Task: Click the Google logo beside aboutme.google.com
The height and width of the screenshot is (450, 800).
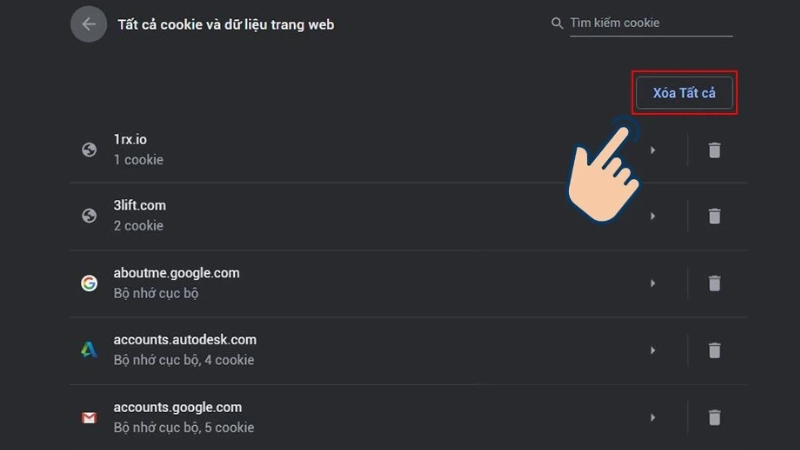Action: tap(89, 283)
